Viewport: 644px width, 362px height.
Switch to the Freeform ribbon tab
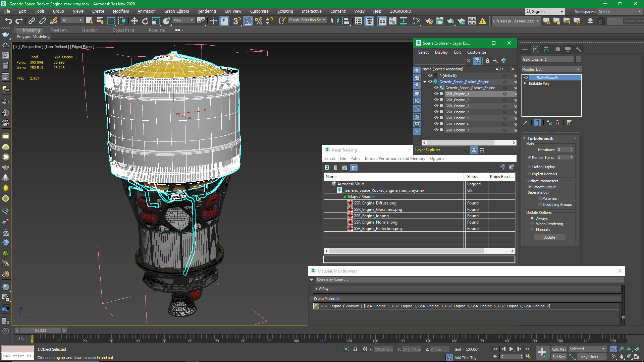59,30
